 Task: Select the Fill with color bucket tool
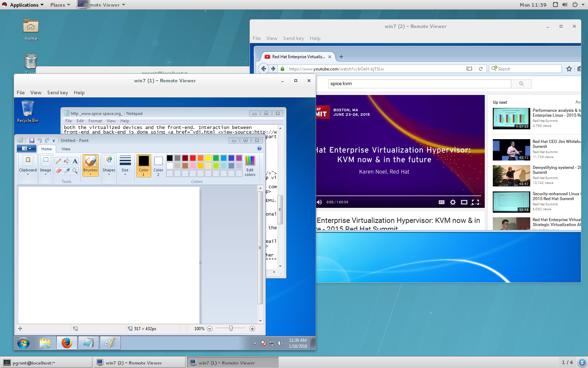point(67,161)
